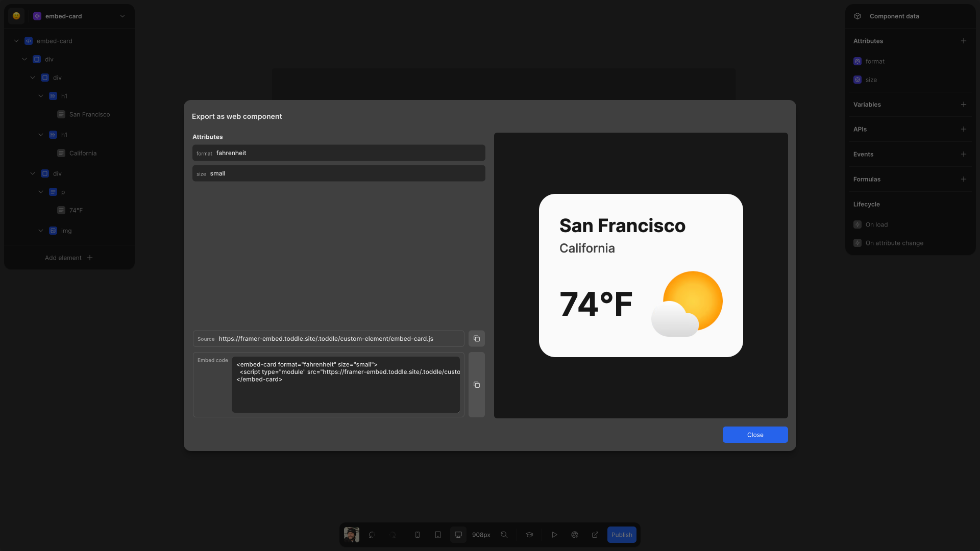Add a new attribute with plus
This screenshot has height=551, width=980.
[964, 41]
